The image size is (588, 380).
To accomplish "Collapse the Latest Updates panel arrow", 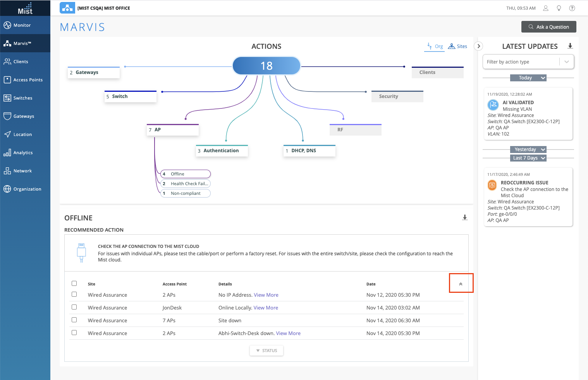I will point(478,46).
